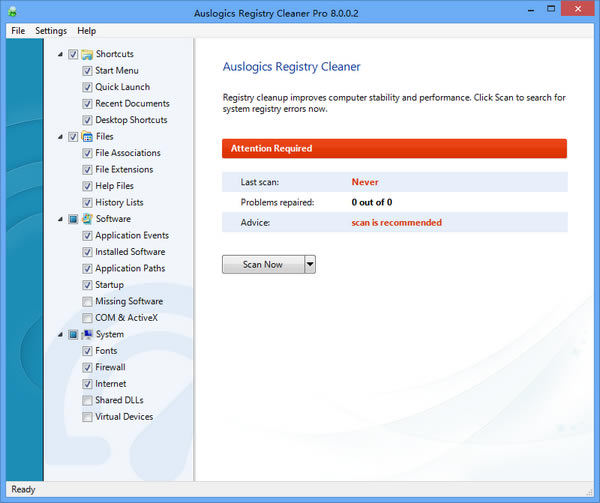Click the Scan Now button
The height and width of the screenshot is (503, 600).
click(262, 264)
